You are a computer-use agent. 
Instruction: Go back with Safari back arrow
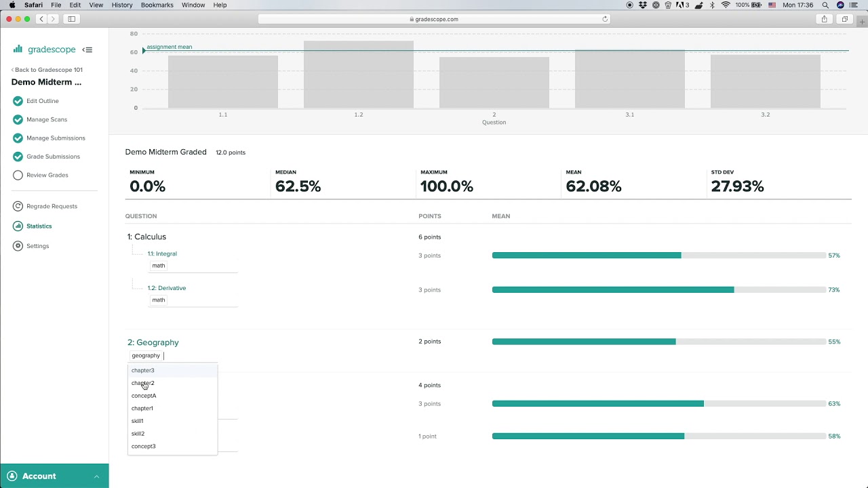41,19
